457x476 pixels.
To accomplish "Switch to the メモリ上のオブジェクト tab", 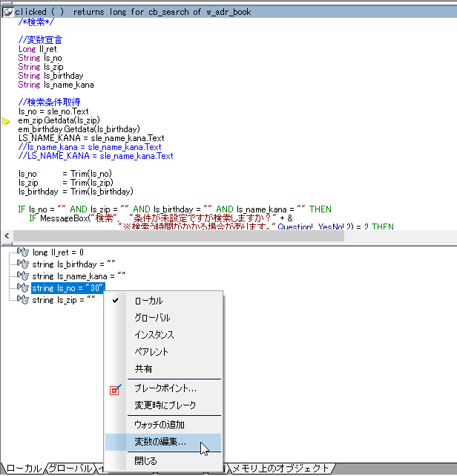I will pos(280,469).
